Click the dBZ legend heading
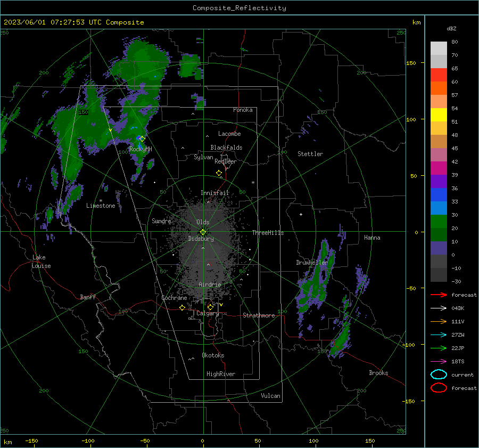 click(451, 28)
